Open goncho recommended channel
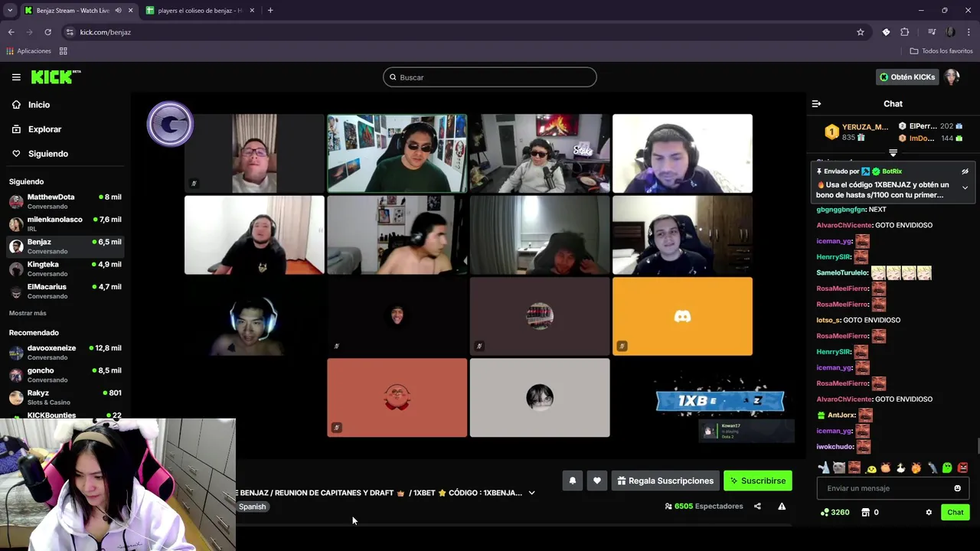 coord(64,374)
